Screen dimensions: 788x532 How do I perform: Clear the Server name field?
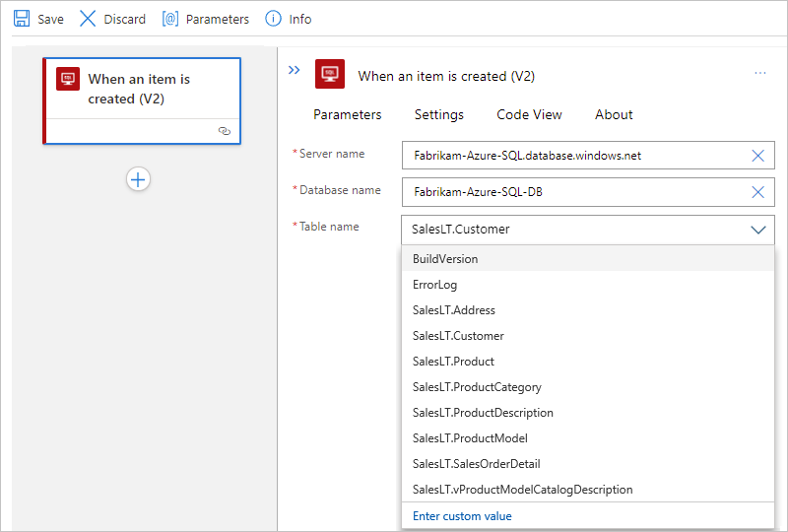(757, 156)
